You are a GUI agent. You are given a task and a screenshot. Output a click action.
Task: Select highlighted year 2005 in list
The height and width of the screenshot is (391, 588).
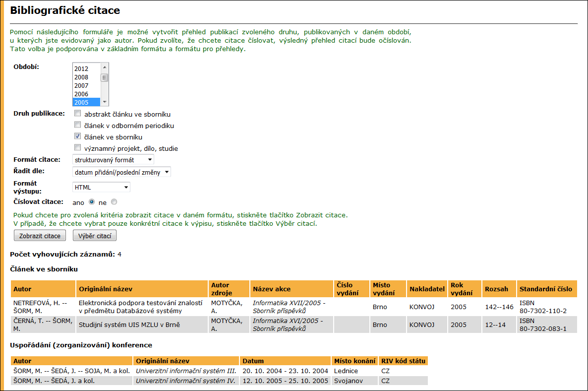click(86, 102)
